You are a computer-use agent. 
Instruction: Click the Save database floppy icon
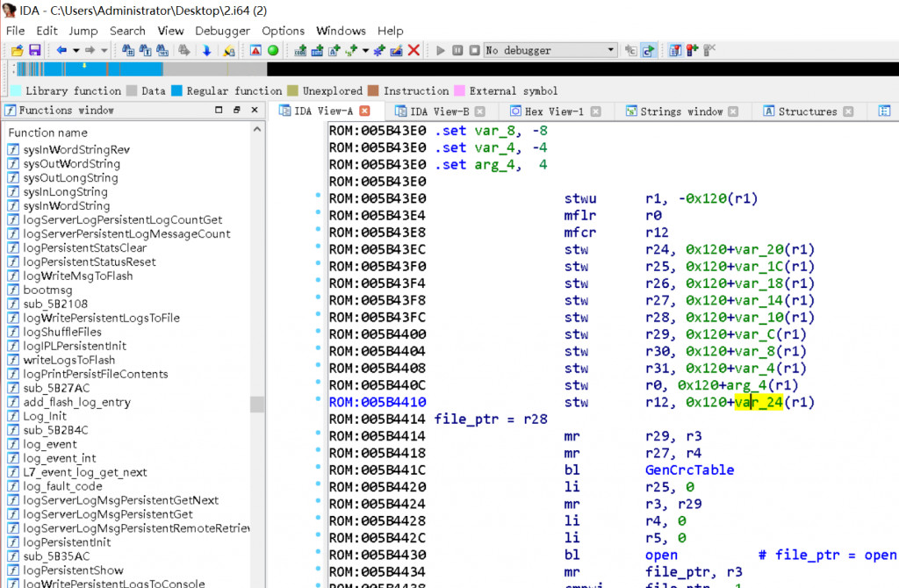[34, 51]
